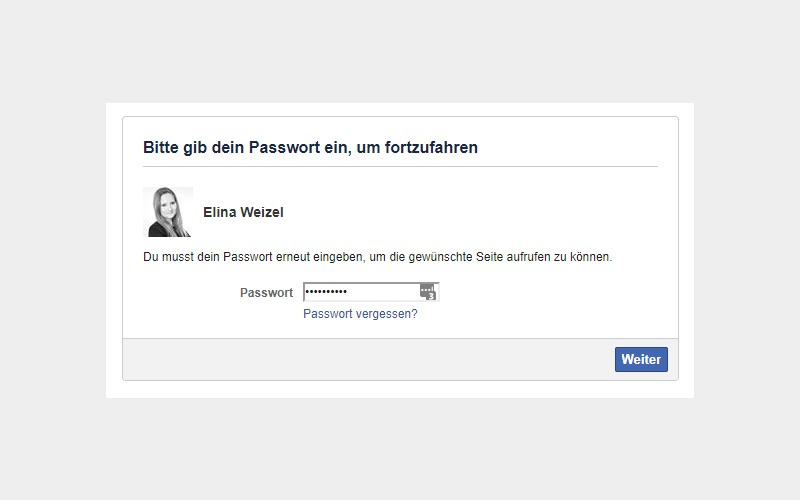Viewport: 800px width, 500px height.
Task: Click the Passwort field label
Action: tap(266, 293)
